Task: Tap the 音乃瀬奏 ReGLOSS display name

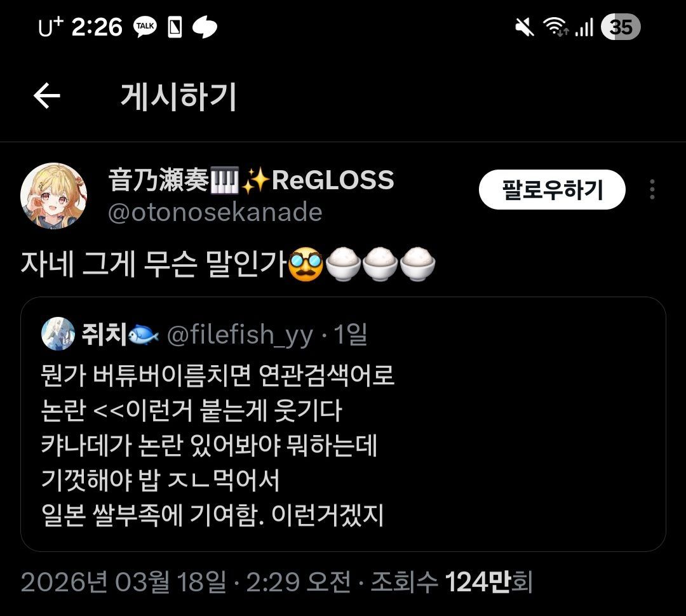Action: click(251, 180)
